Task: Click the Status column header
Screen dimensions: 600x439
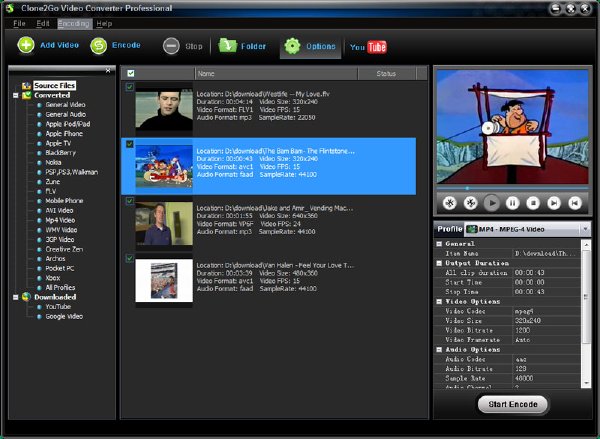Action: click(386, 73)
